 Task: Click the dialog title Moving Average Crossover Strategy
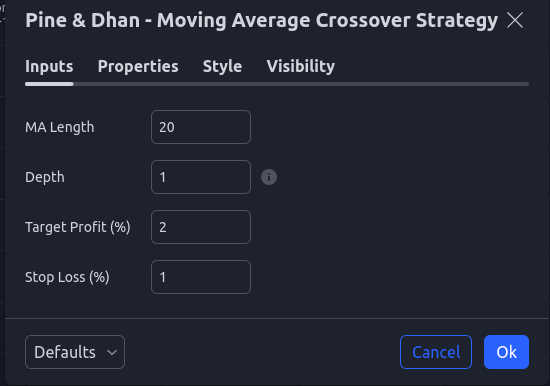[327, 20]
